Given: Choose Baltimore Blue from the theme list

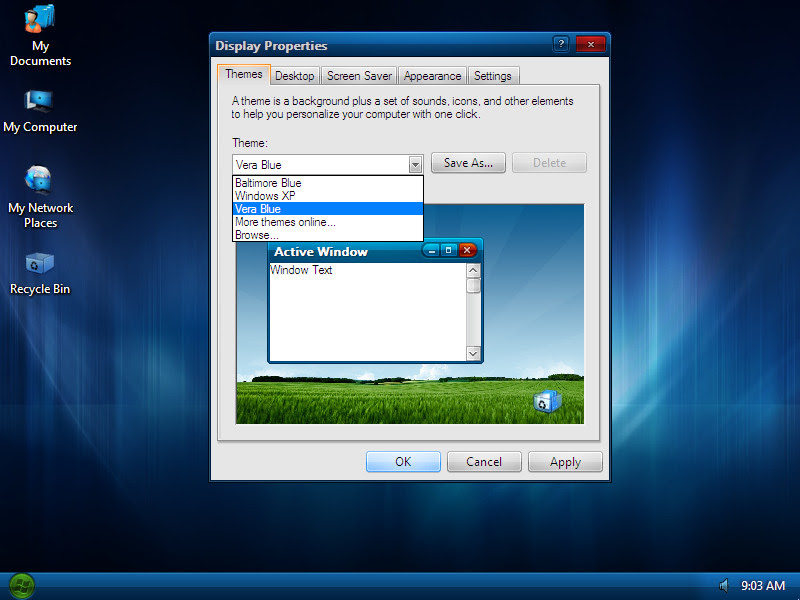Looking at the screenshot, I should click(x=328, y=183).
